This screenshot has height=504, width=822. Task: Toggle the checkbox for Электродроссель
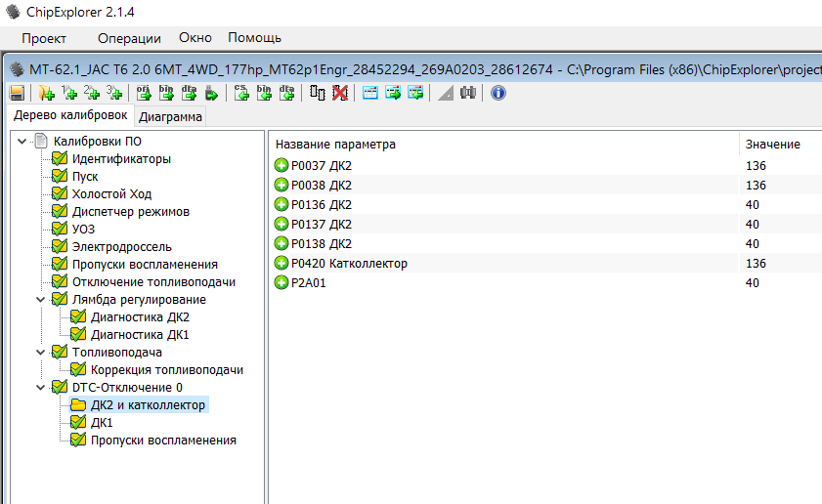(x=60, y=247)
